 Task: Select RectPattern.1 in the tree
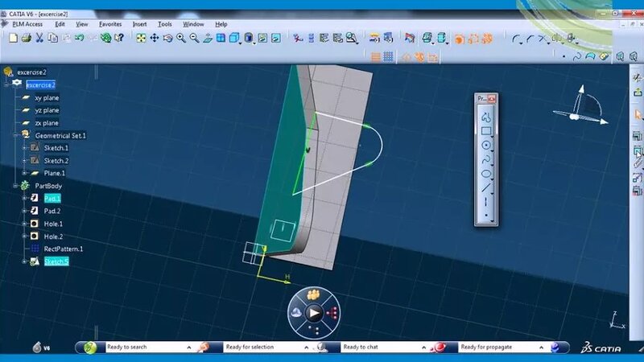(x=64, y=249)
